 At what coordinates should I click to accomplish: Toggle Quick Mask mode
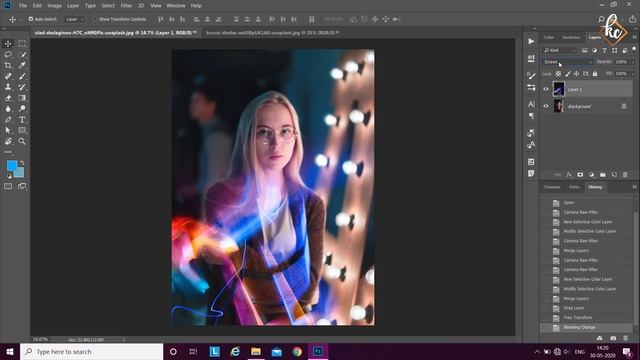pos(8,186)
